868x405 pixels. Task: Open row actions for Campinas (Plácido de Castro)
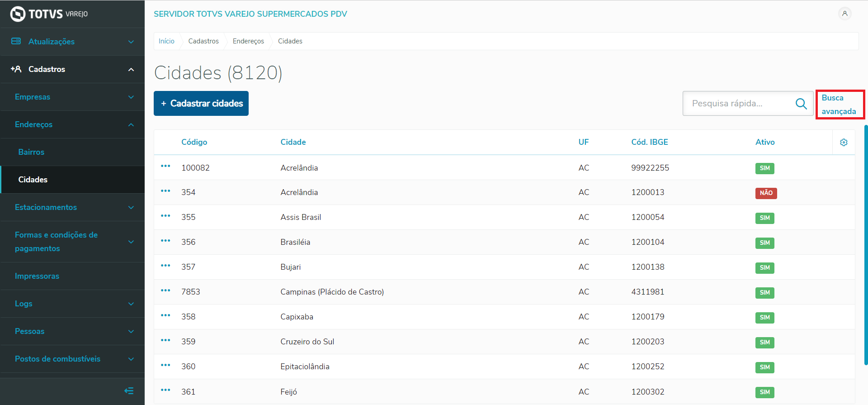pyautogui.click(x=165, y=291)
